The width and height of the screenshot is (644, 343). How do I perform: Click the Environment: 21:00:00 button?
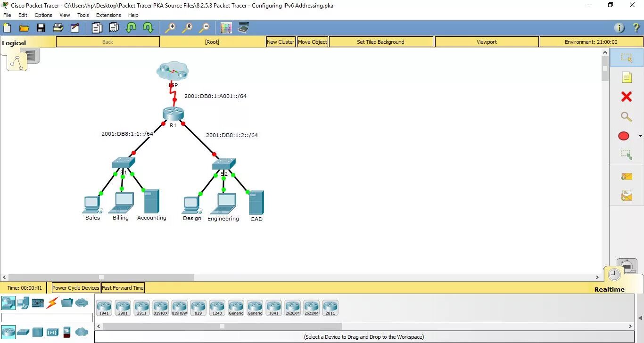[x=591, y=42]
